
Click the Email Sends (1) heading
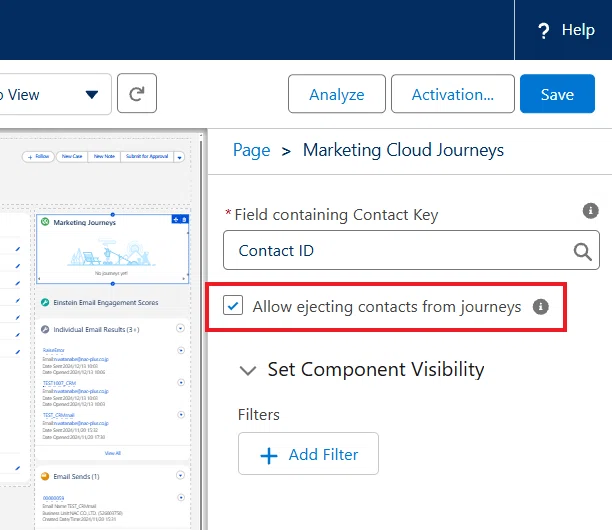tap(76, 477)
